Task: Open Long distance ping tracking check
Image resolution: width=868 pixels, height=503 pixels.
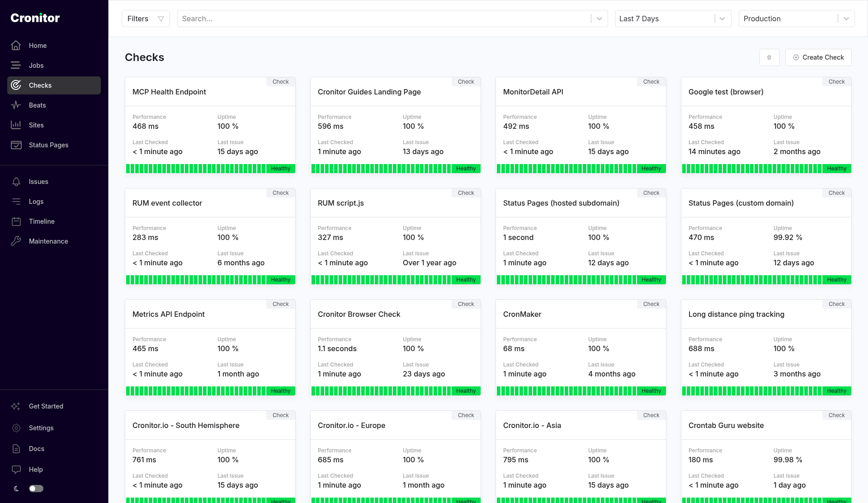Action: click(736, 314)
